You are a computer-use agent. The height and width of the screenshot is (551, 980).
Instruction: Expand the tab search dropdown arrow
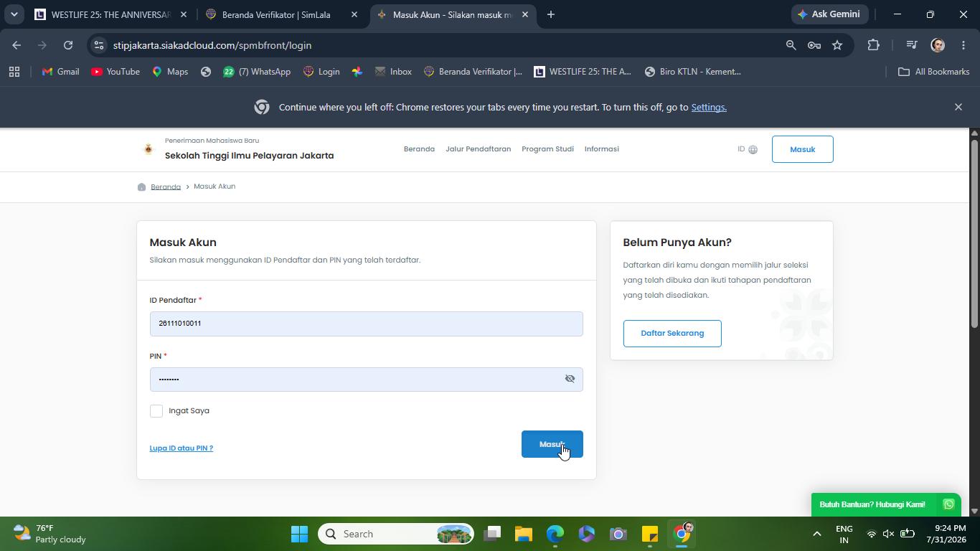point(14,14)
